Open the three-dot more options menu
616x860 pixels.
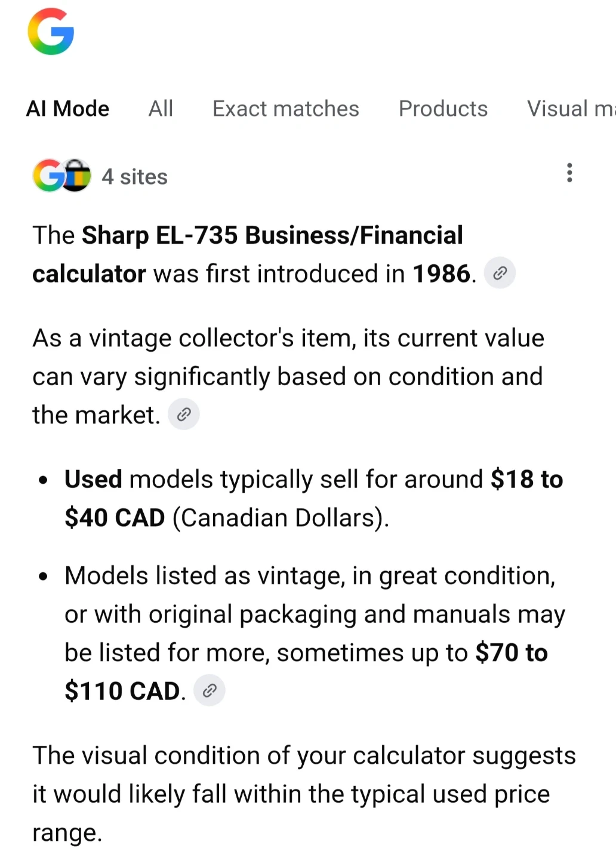pos(569,173)
